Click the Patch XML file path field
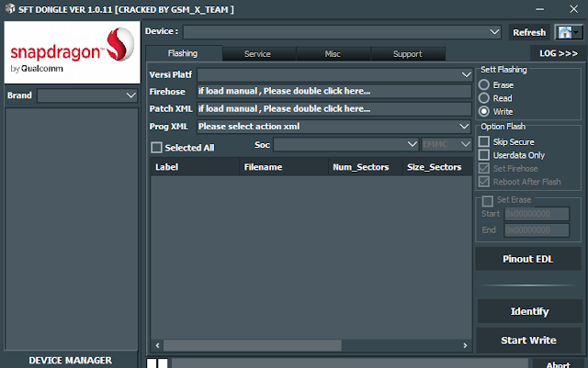 [x=334, y=108]
